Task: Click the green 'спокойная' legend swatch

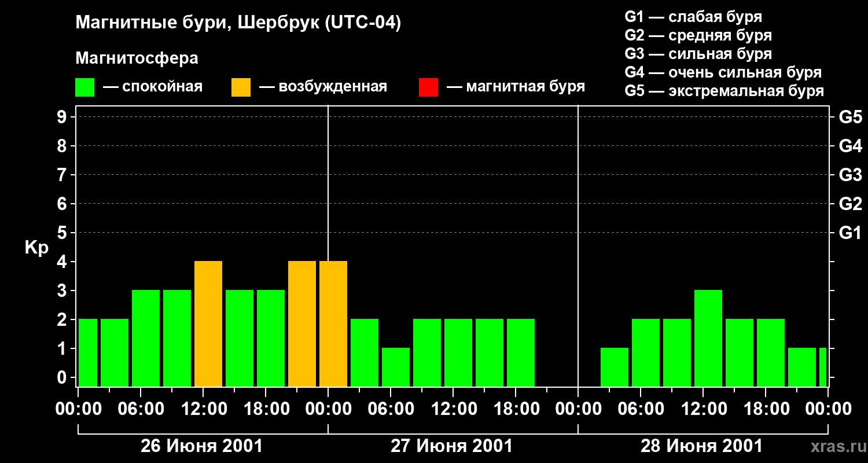Action: tap(84, 87)
